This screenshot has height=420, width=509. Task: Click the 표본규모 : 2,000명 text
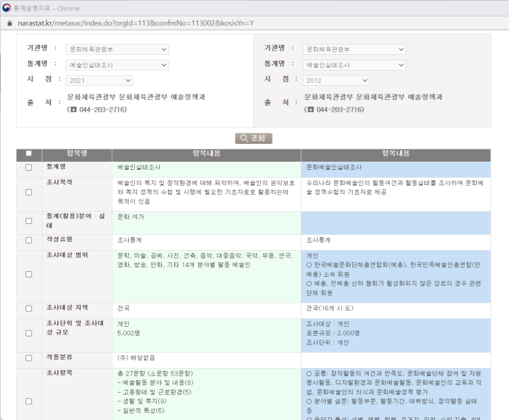coord(333,333)
